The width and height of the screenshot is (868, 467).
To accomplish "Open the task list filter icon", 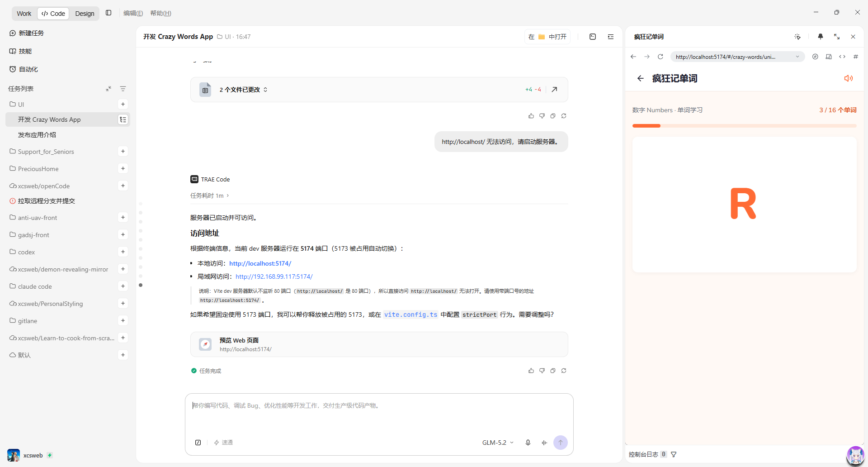I will [x=123, y=89].
